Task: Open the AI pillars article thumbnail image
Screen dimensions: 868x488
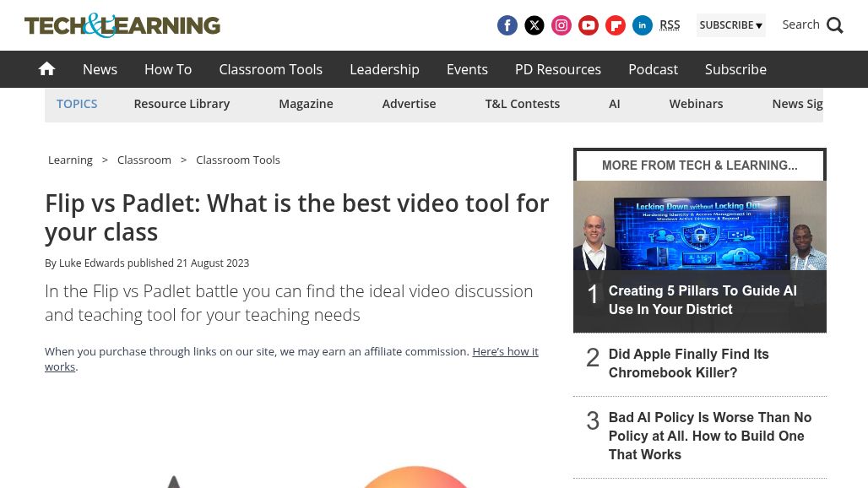Action: click(700, 225)
